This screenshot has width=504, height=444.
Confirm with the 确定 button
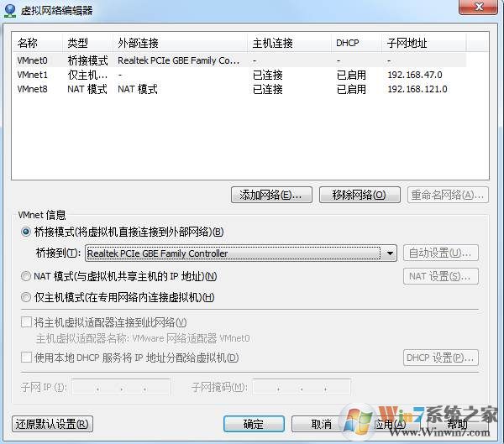(254, 424)
